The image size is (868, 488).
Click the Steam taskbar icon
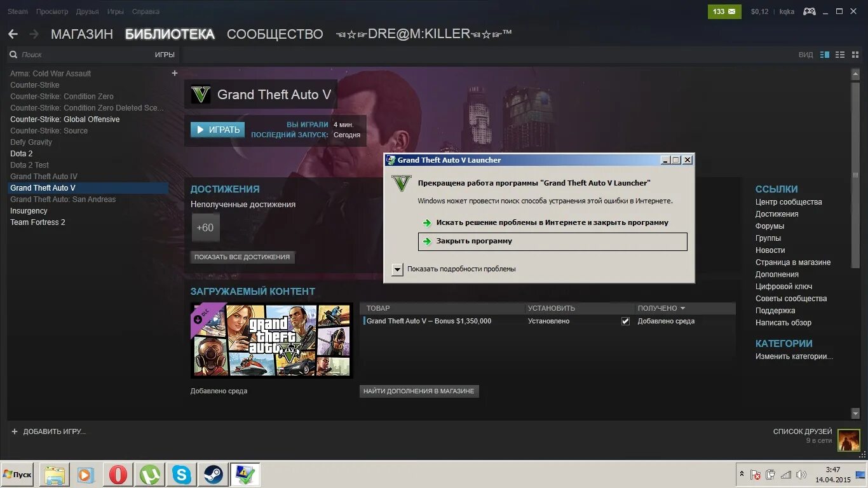(214, 475)
